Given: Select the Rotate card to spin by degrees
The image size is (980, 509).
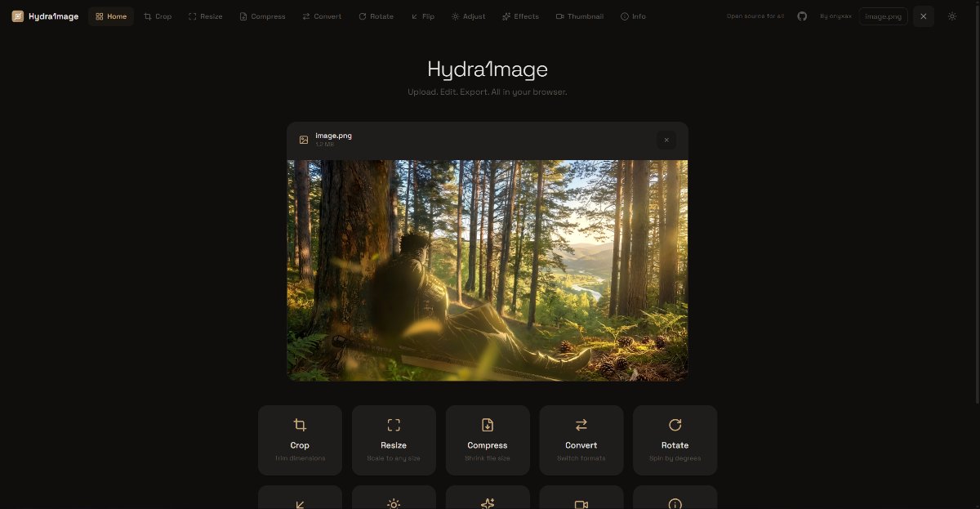Looking at the screenshot, I should (x=675, y=440).
